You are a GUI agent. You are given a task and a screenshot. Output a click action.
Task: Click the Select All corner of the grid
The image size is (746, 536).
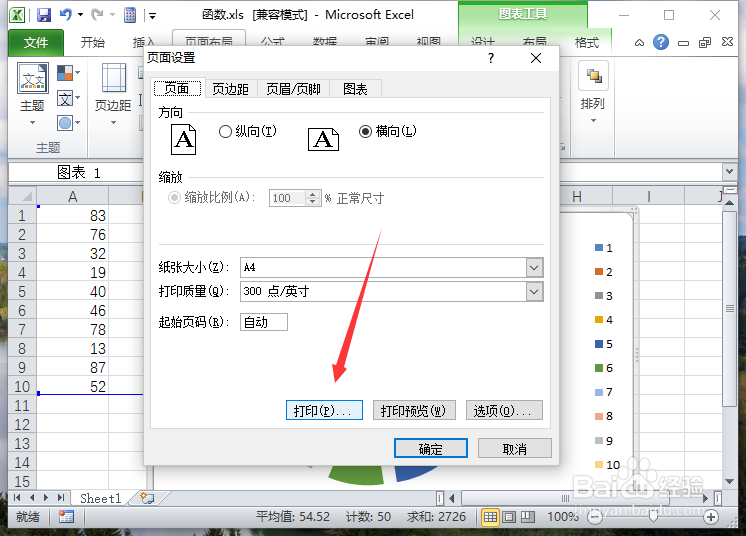pyautogui.click(x=22, y=196)
